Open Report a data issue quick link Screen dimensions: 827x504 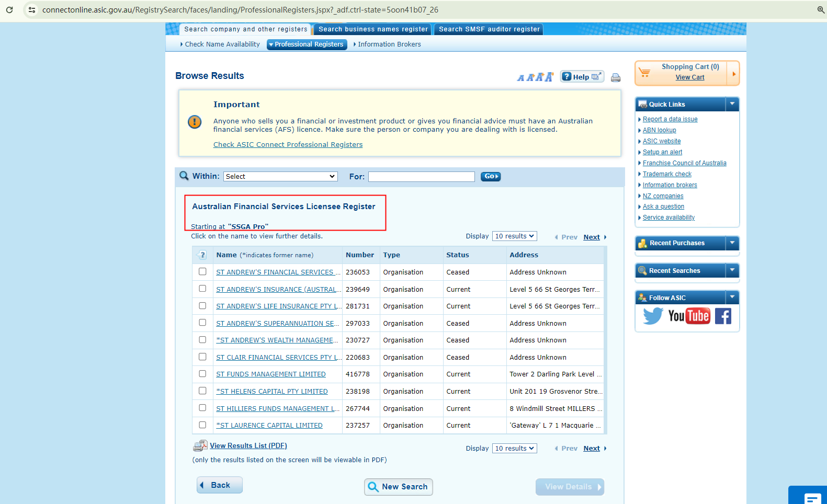[670, 119]
